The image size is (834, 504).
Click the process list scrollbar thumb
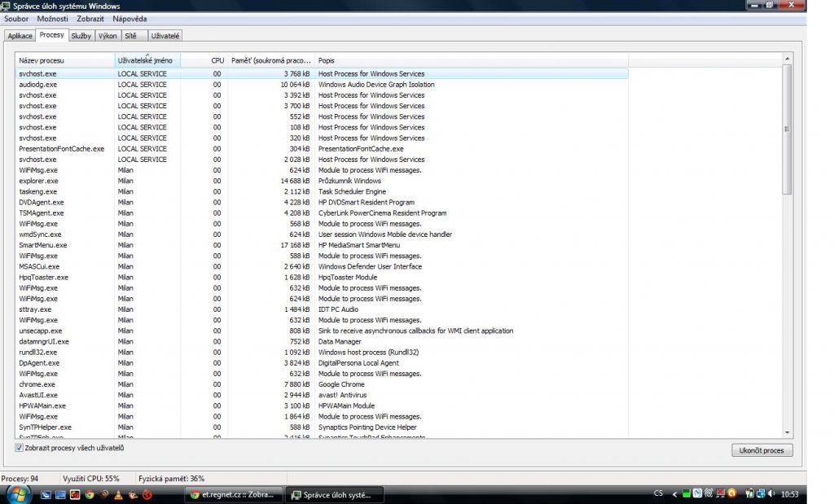(x=788, y=129)
